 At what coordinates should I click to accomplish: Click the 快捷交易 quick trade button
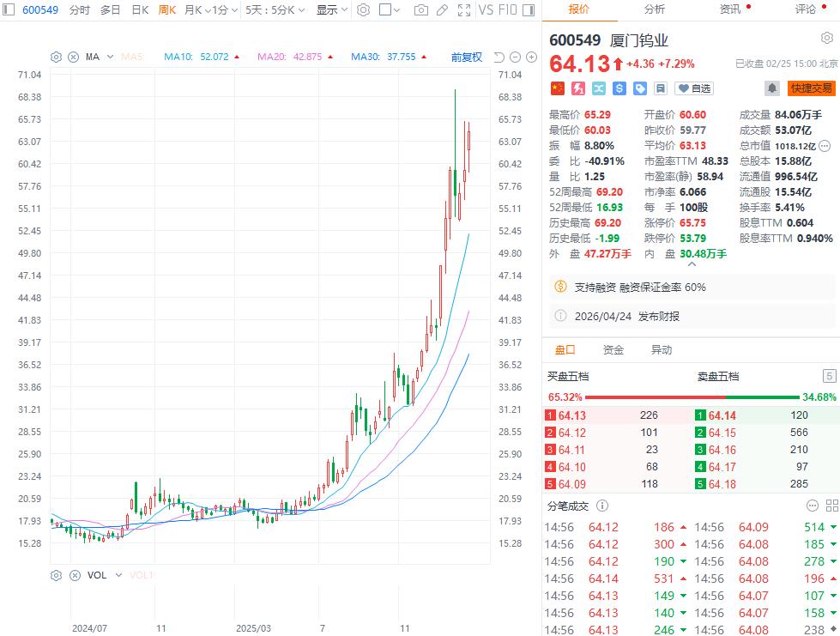point(811,88)
